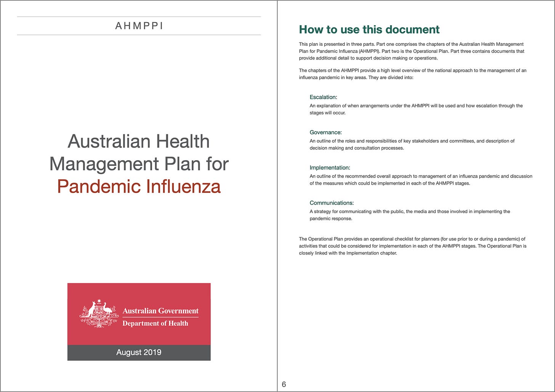This screenshot has height=392, width=555.
Task: Click the August 2019 date bar
Action: [139, 352]
